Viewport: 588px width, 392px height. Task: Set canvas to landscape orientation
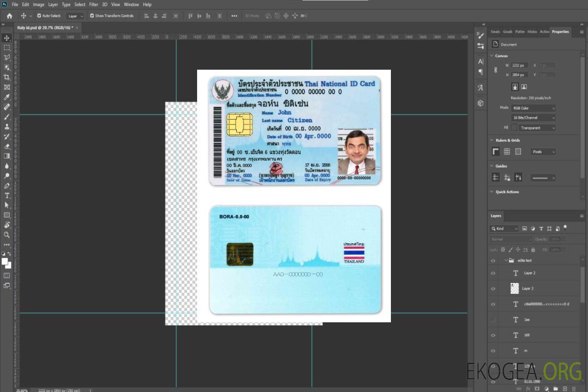524,87
